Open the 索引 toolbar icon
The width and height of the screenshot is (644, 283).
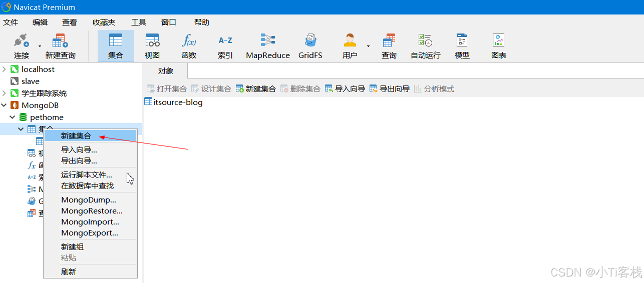pos(225,46)
